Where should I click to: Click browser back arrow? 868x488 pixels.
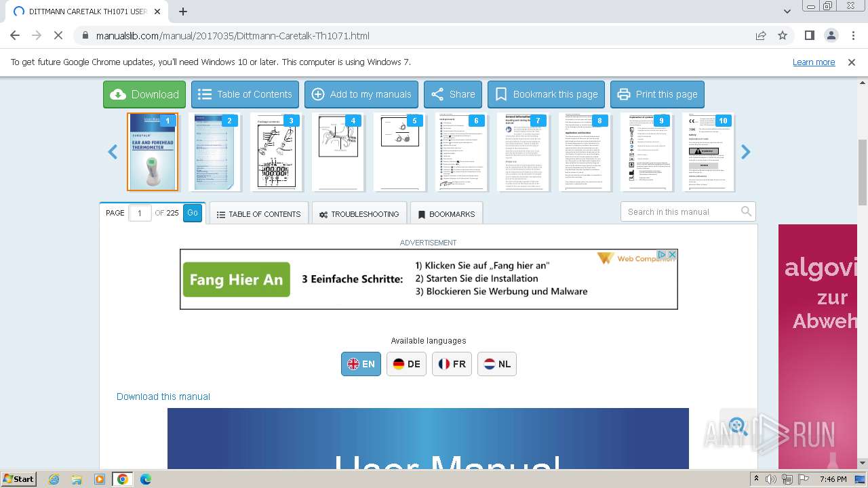(15, 35)
